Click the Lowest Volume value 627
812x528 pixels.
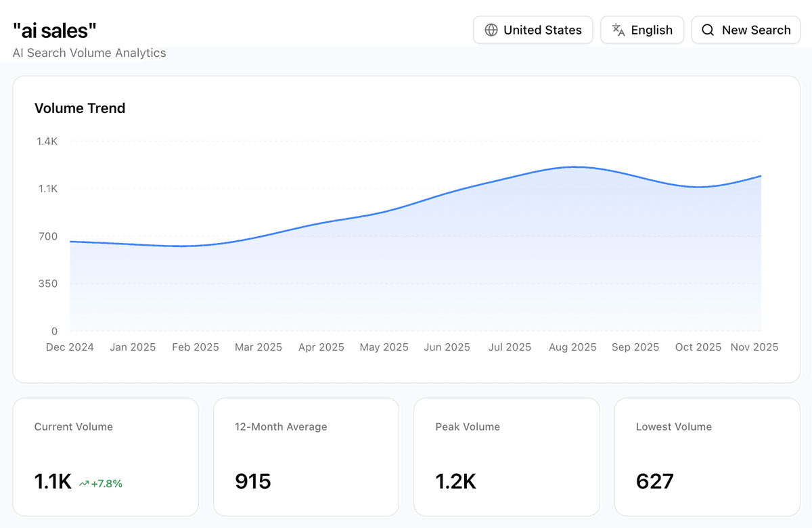(654, 481)
